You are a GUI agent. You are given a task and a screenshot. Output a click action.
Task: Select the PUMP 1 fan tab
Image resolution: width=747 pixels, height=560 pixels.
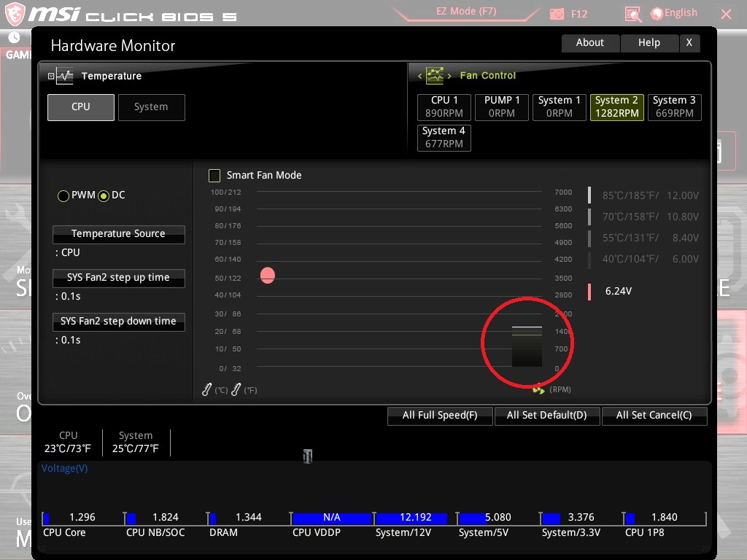(x=502, y=107)
